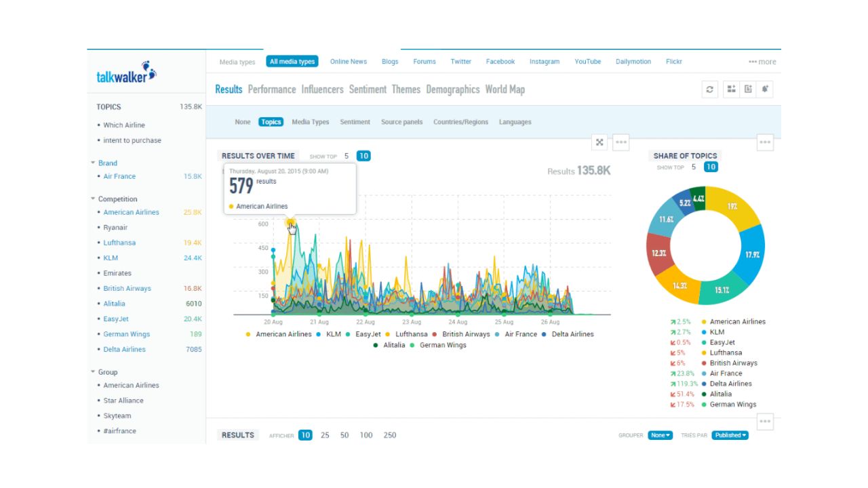The image size is (868, 488).
Task: Filter by Online News media type
Action: (349, 62)
